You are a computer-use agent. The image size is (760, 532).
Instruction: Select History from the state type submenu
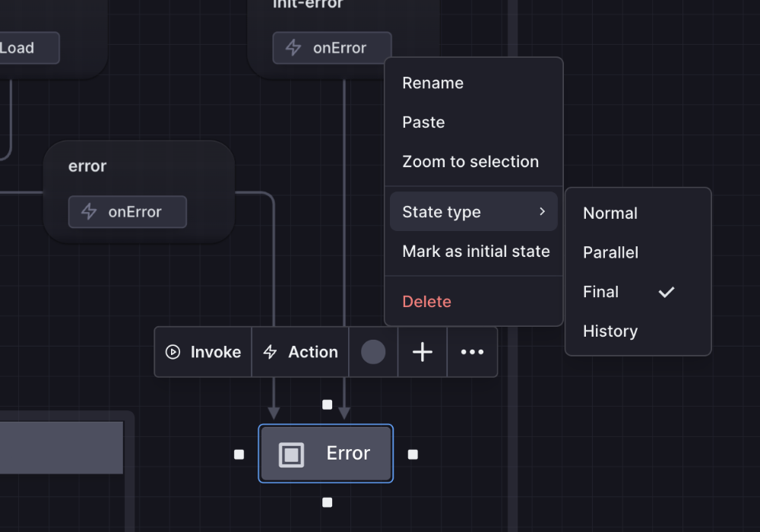610,331
